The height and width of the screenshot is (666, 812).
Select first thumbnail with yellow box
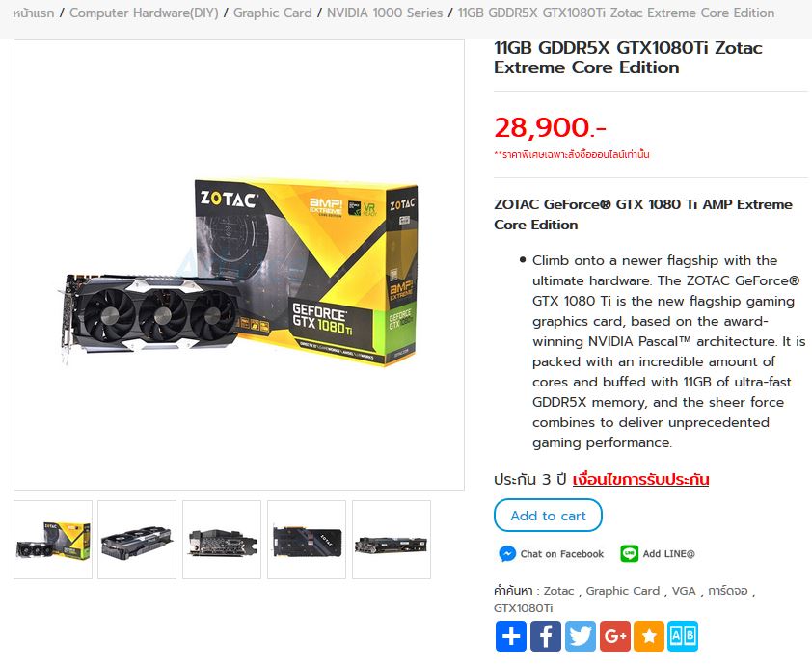53,539
